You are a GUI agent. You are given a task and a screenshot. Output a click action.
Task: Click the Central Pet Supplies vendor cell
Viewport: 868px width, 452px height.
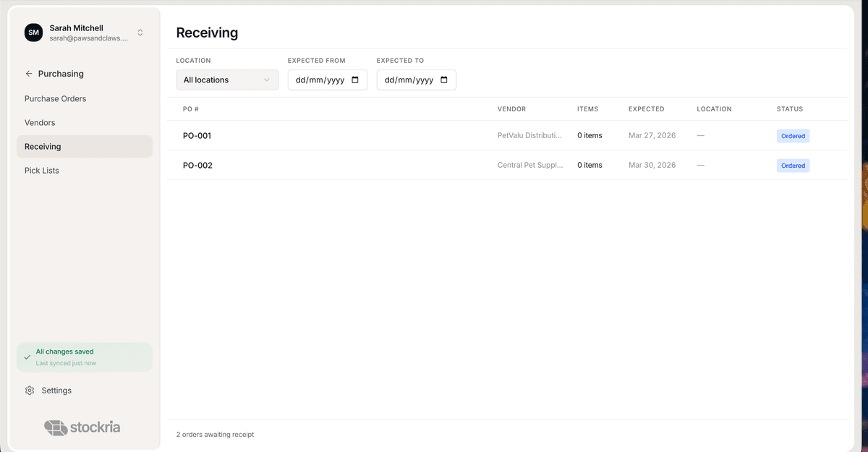[530, 165]
